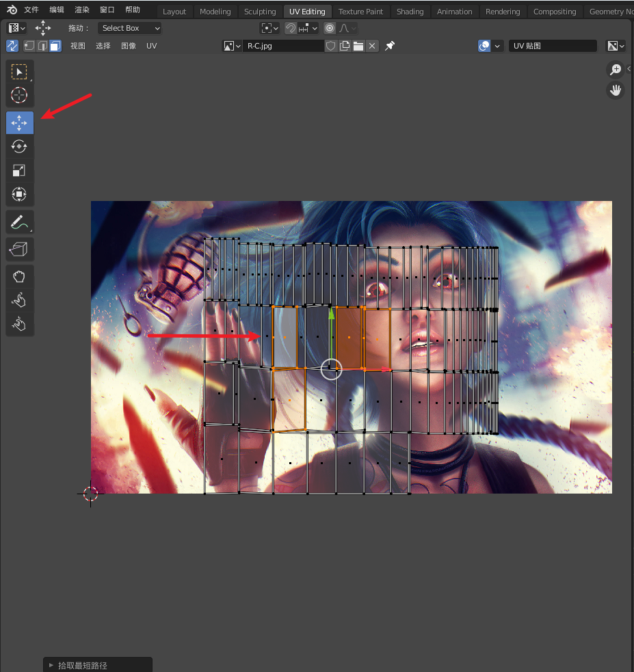Toggle the overlays button
This screenshot has width=634, height=672.
tap(484, 46)
